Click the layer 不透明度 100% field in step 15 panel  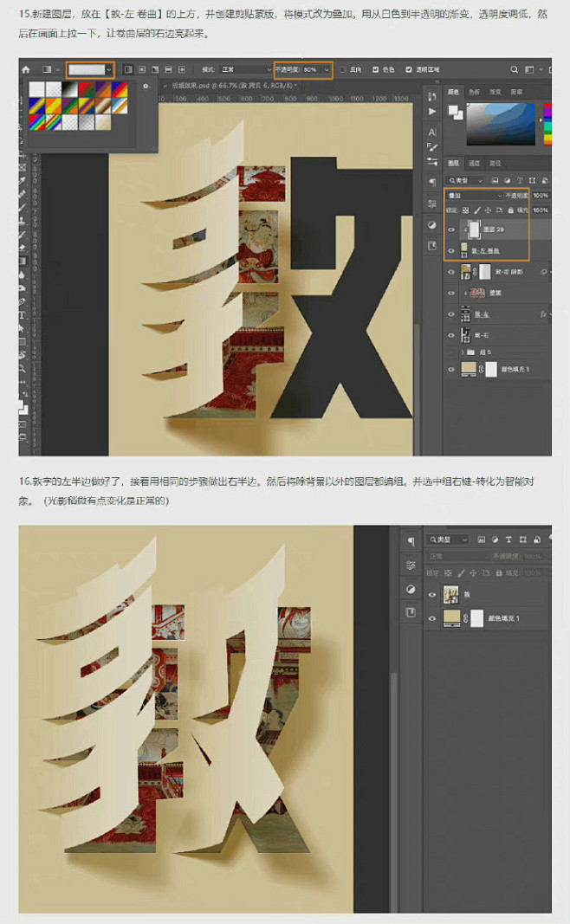[540, 196]
